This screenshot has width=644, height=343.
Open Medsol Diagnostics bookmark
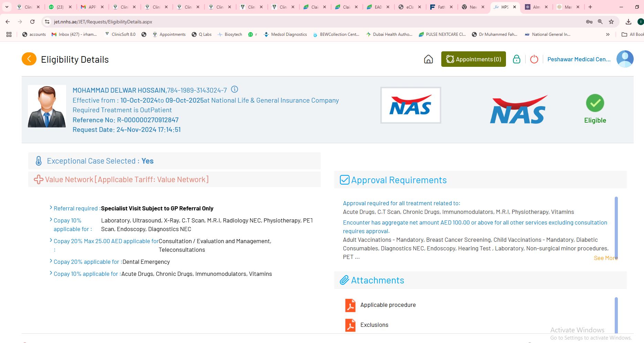(285, 34)
